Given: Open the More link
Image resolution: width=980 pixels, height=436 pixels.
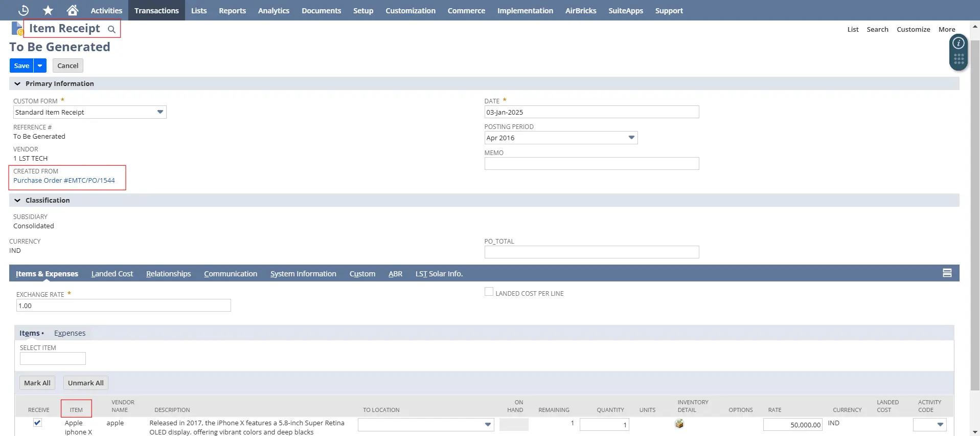Looking at the screenshot, I should [x=947, y=29].
